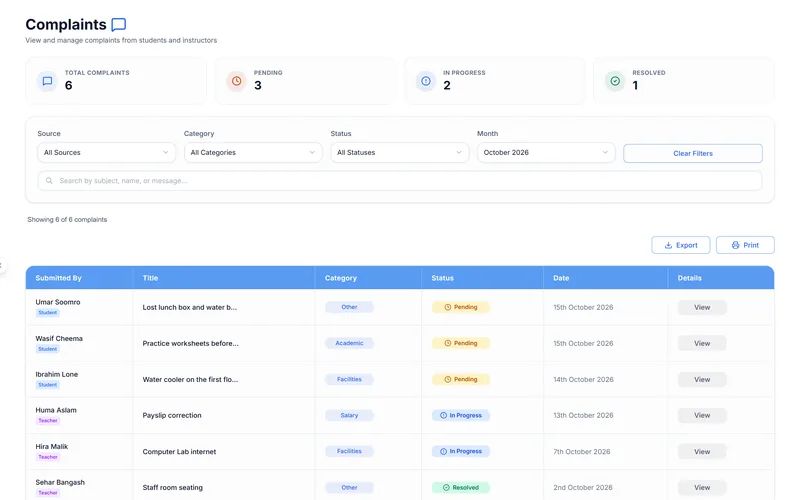Click the search magnifier icon
This screenshot has width=800, height=500.
coord(49,181)
